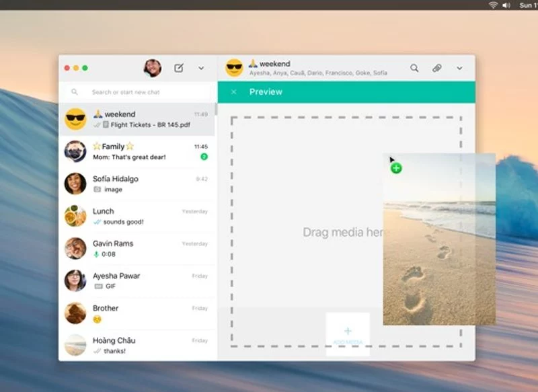Open the Family chat with unread badge
538x392 pixels.
point(137,151)
